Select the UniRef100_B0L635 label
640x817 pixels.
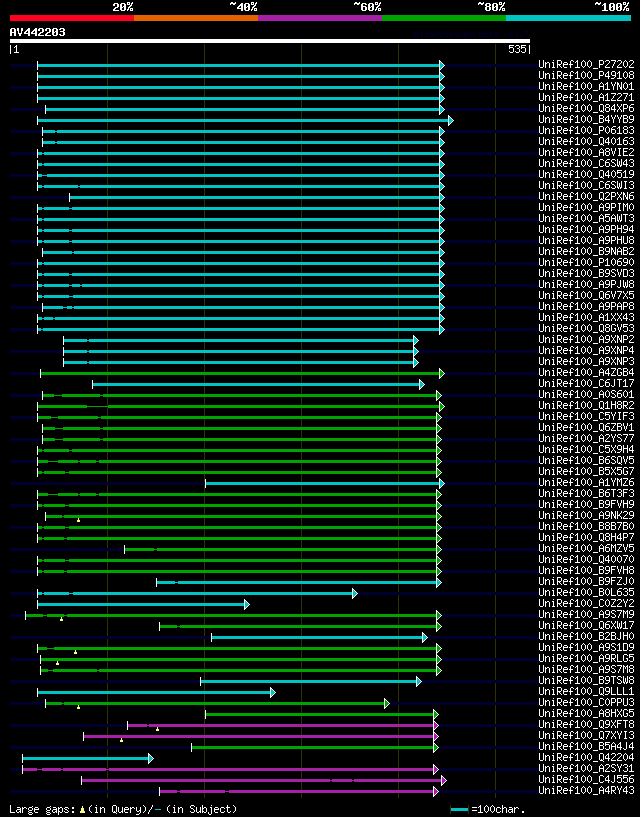(x=586, y=592)
